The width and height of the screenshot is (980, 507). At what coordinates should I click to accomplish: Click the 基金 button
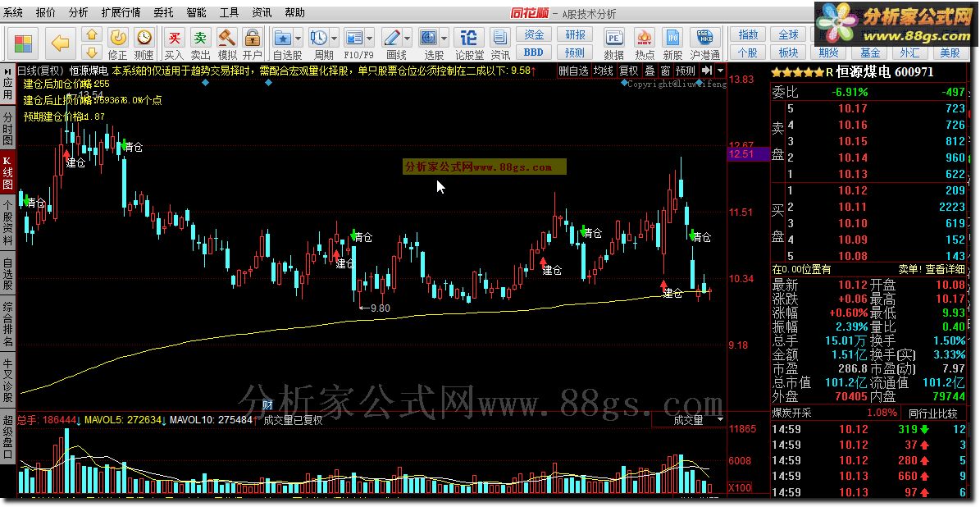(x=869, y=53)
